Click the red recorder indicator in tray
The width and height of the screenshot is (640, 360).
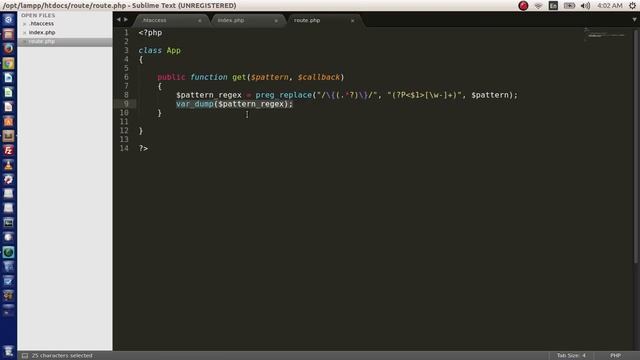point(523,6)
